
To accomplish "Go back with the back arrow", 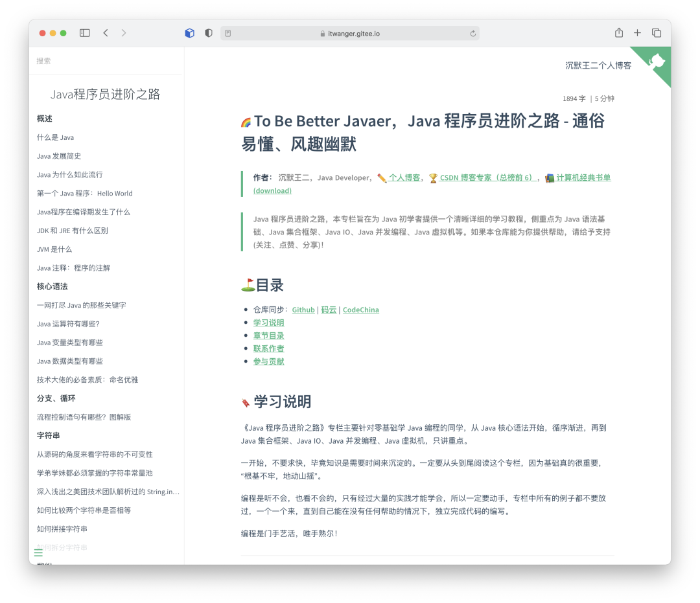I will pos(106,33).
